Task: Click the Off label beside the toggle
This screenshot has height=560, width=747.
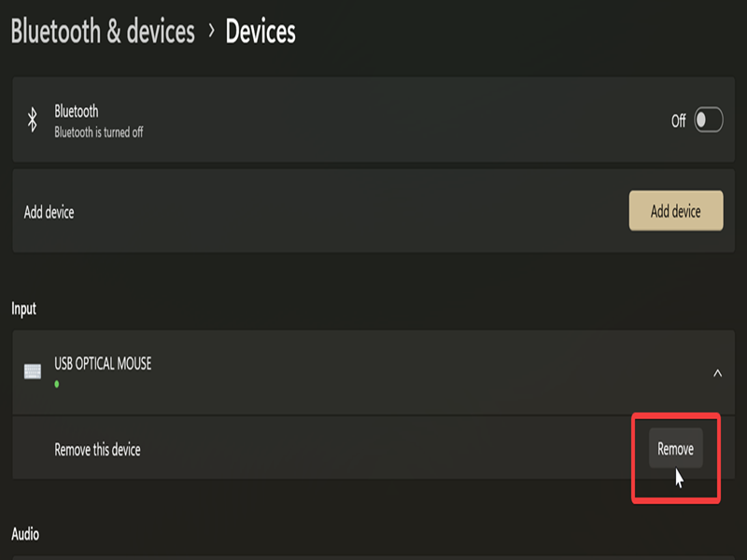Action: coord(679,121)
